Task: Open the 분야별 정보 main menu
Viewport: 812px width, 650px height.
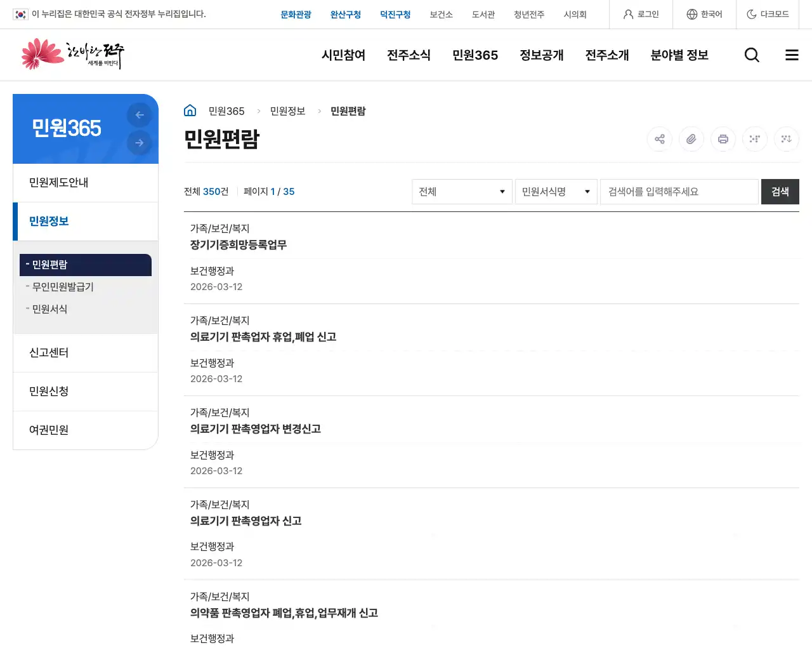Action: pos(679,55)
